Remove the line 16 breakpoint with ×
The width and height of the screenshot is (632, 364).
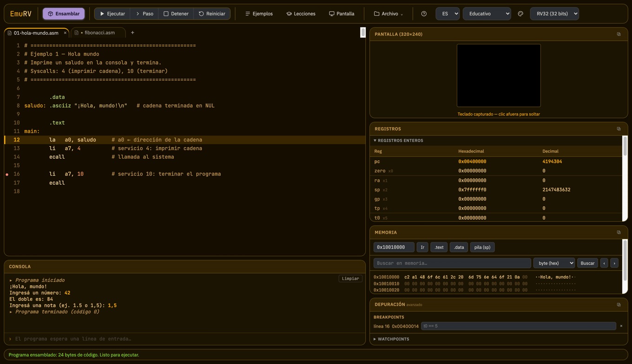(x=621, y=326)
